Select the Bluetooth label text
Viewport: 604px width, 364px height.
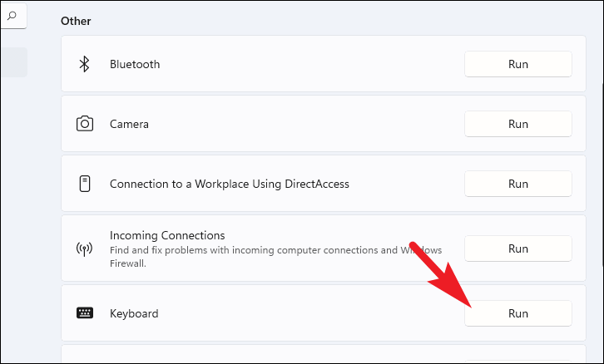pyautogui.click(x=135, y=64)
